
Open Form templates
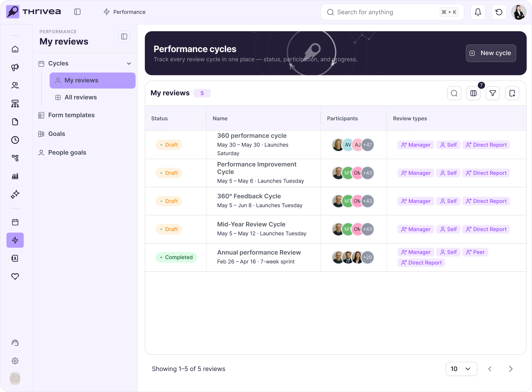[x=71, y=115]
